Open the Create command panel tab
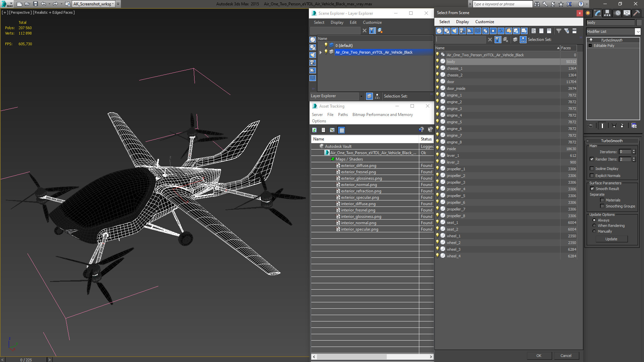644x362 pixels. pyautogui.click(x=588, y=13)
